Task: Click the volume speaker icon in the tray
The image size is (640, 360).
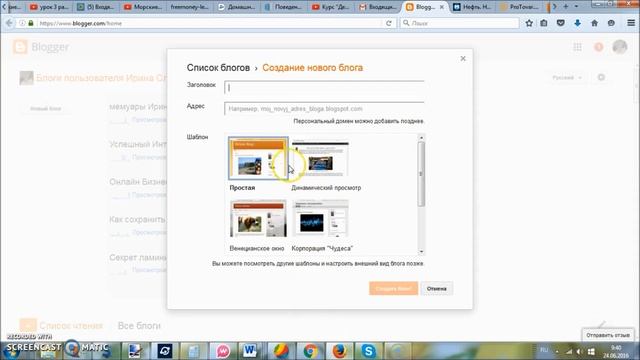Action: pos(580,351)
